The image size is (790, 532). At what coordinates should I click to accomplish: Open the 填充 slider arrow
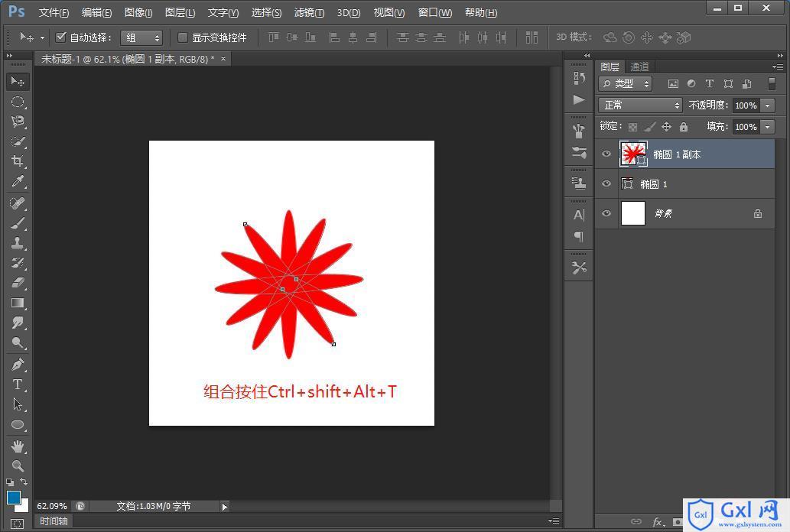(x=767, y=127)
